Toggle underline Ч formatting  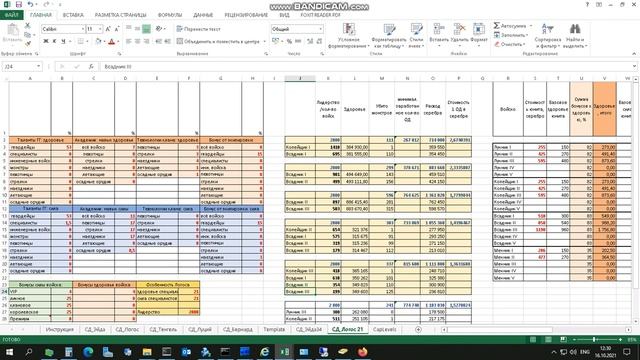[63, 41]
